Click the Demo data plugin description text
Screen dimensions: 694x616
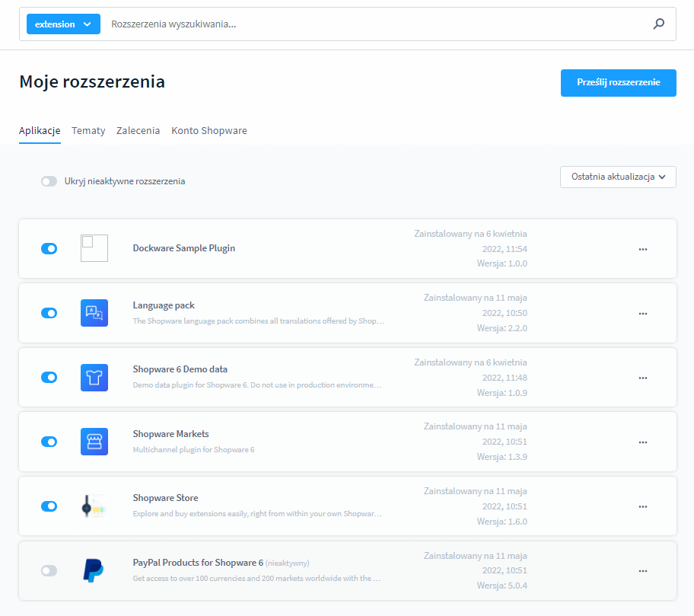click(x=257, y=385)
